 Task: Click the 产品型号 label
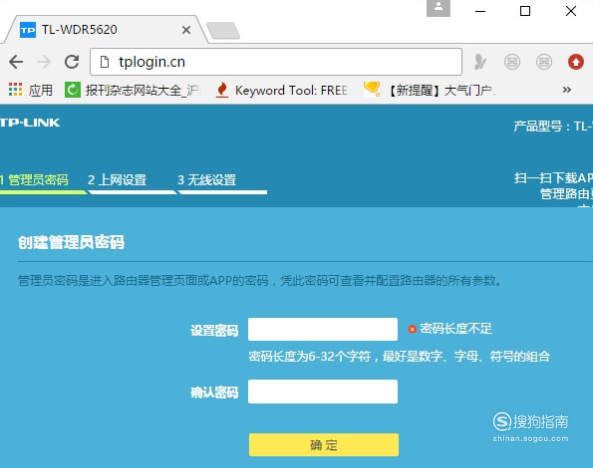538,126
